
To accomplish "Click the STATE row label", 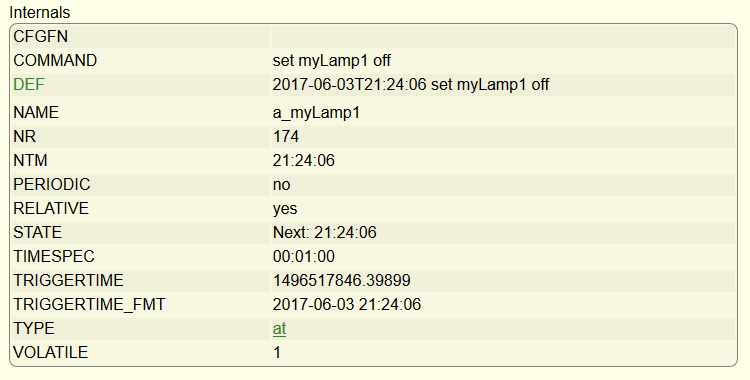I will (x=37, y=233).
